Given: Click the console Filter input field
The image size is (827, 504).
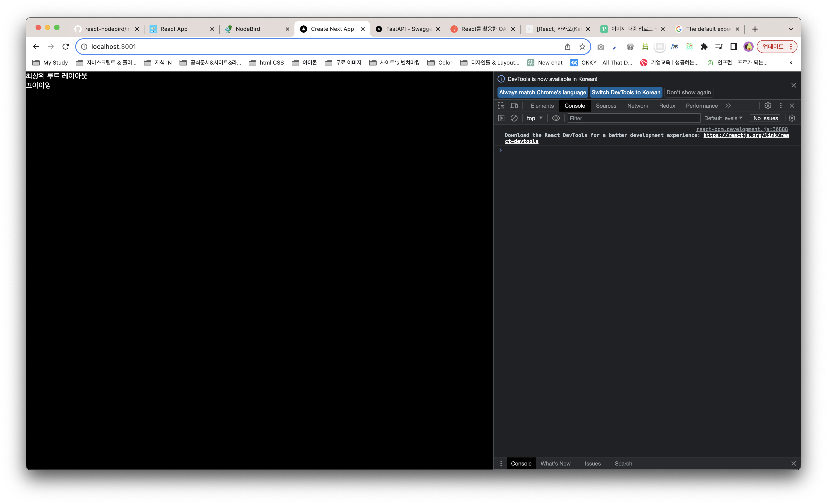Looking at the screenshot, I should point(633,118).
